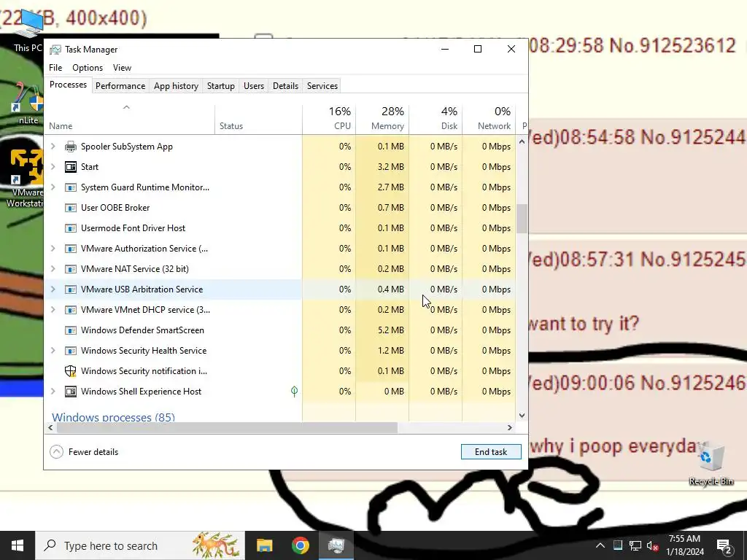This screenshot has height=560, width=747.
Task: Click the Windows Defender SmartScreen icon
Action: 71,330
